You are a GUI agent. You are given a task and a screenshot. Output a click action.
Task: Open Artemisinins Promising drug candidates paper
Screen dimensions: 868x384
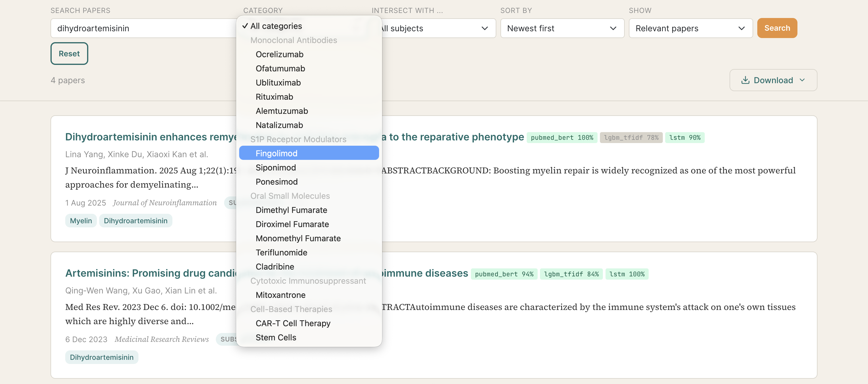point(267,273)
